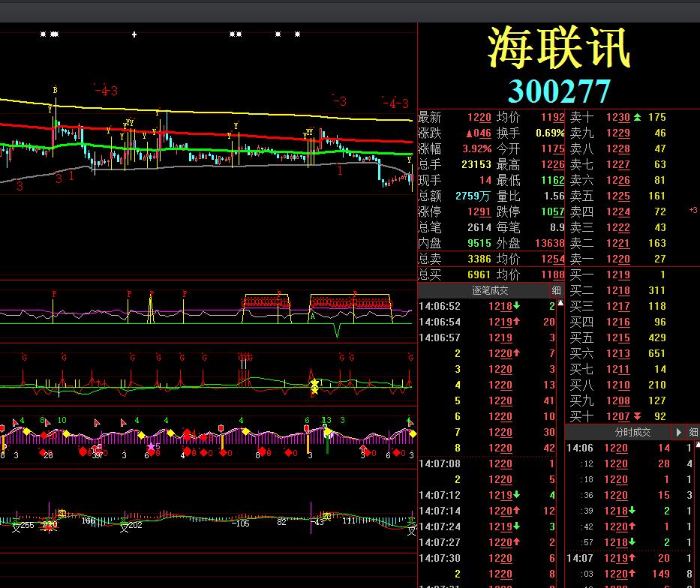Select the 分时成交 row with volume 149
Viewport: 700px width, 588px height.
[x=629, y=574]
